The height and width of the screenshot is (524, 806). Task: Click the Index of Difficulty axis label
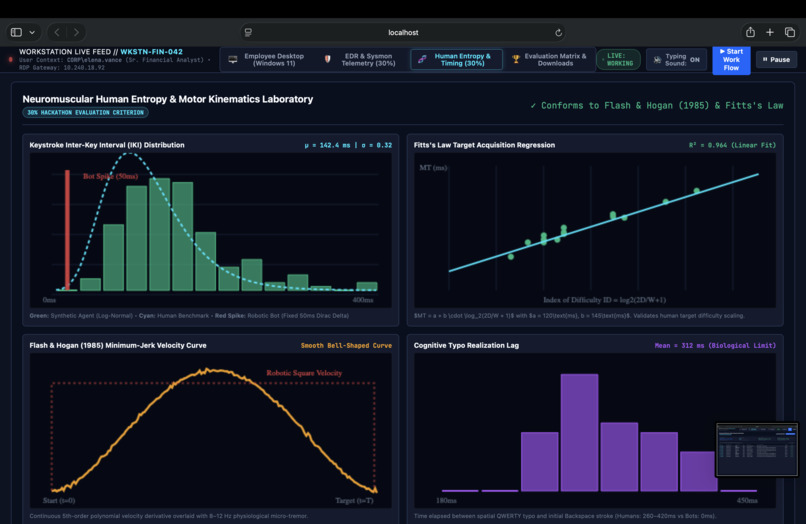coord(604,300)
